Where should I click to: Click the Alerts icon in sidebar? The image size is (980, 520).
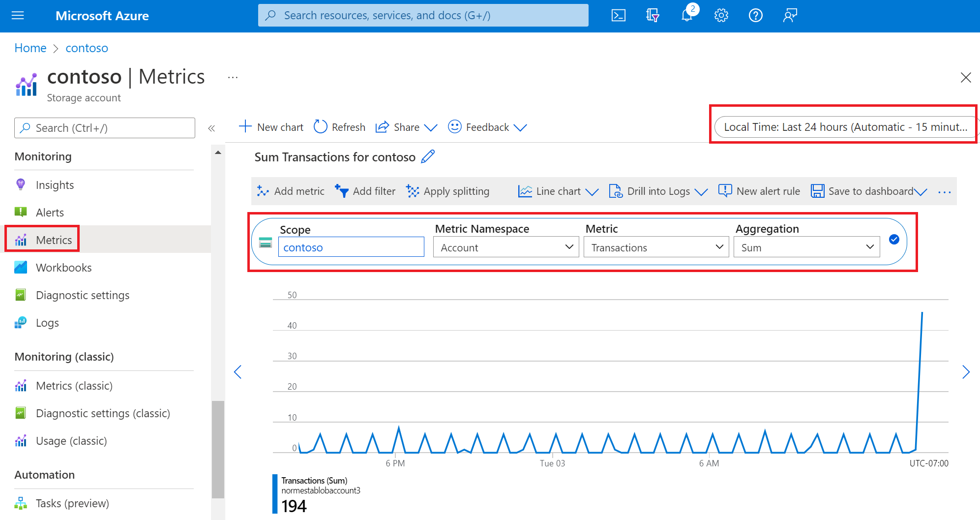pyautogui.click(x=21, y=212)
